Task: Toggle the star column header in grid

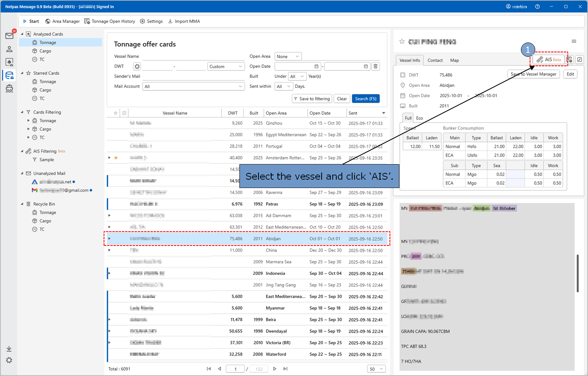Action: [116, 113]
